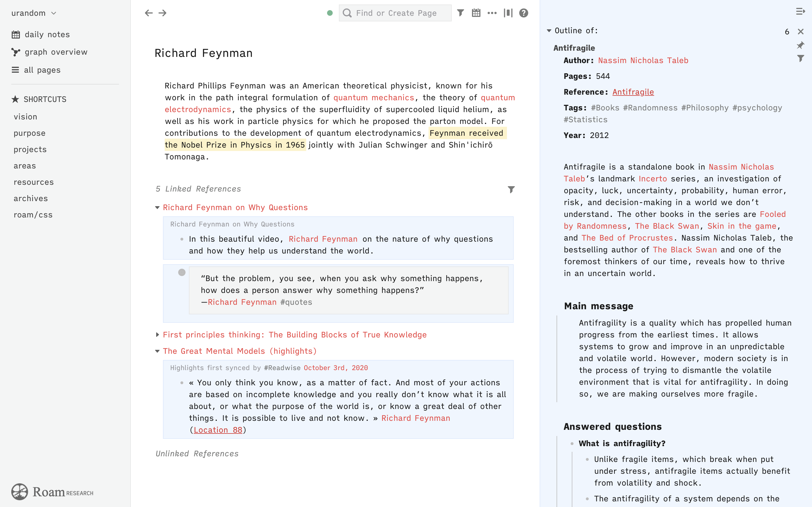Viewport: 812px width, 507px height.
Task: Pin the Antifragile sidebar window
Action: 801,45
